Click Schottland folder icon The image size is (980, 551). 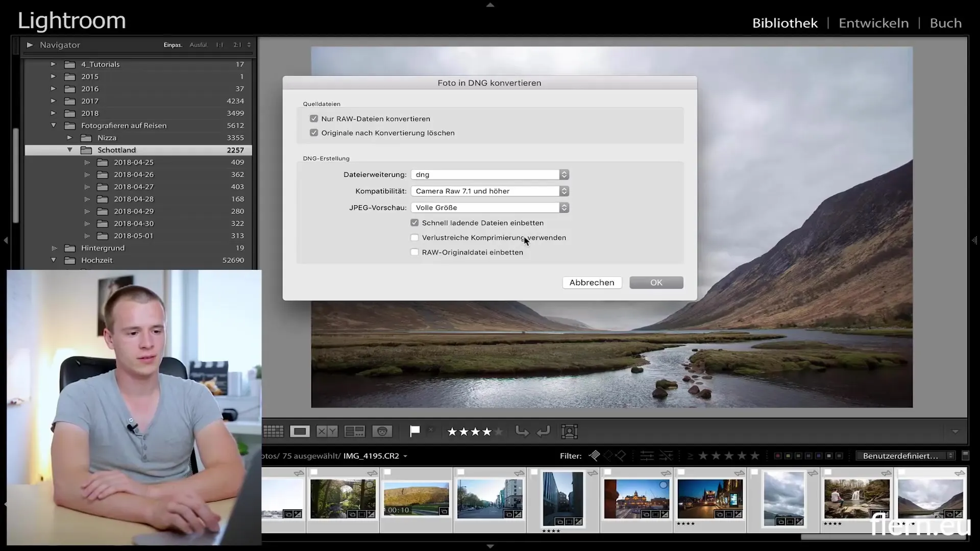pyautogui.click(x=86, y=150)
